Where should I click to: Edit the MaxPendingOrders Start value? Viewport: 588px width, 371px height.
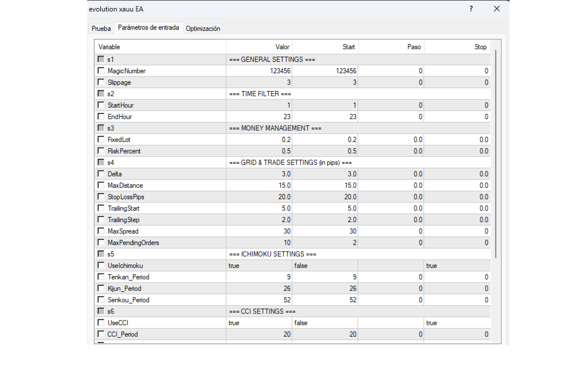click(x=325, y=243)
